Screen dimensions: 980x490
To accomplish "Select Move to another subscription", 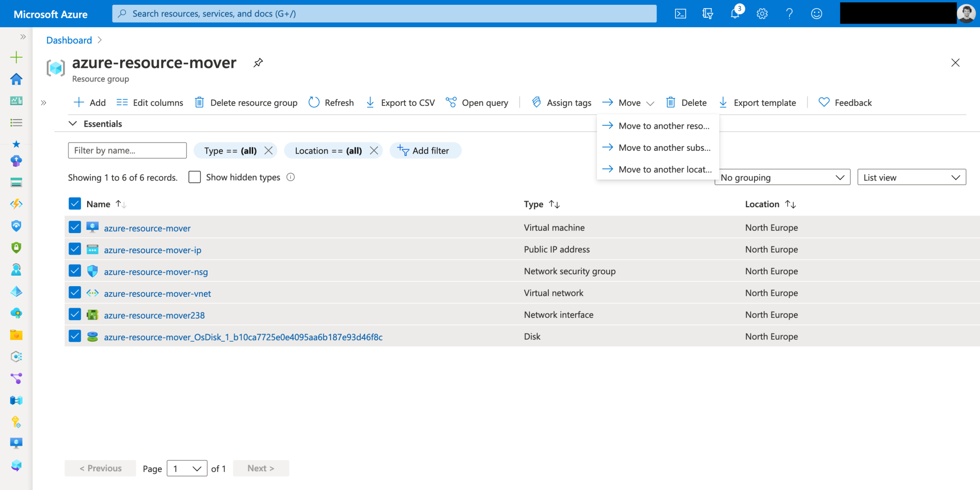I will (x=664, y=147).
